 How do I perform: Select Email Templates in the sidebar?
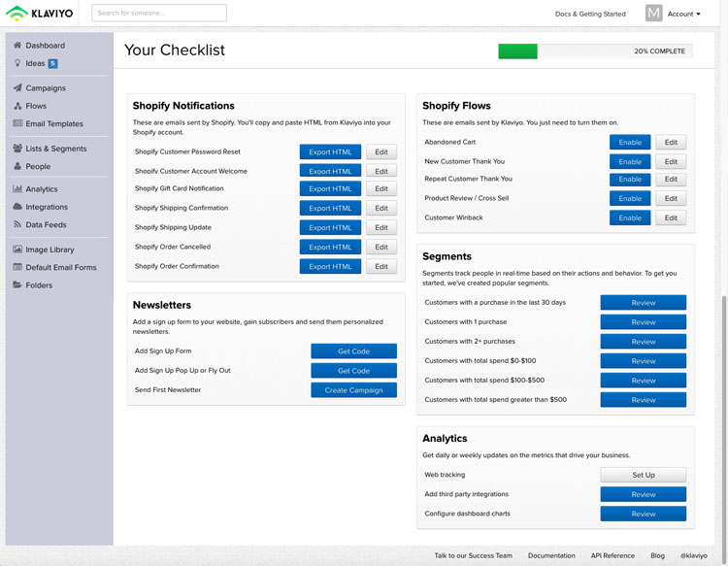coord(54,123)
